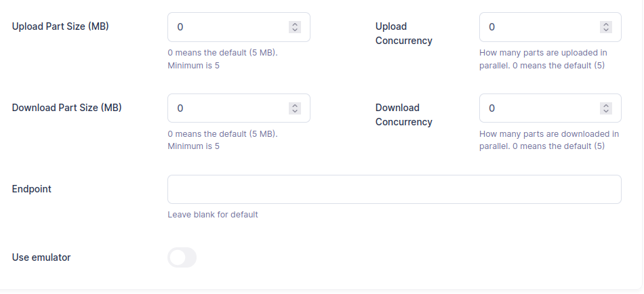
Task: Increase the Download Part Size value
Action: 294,106
